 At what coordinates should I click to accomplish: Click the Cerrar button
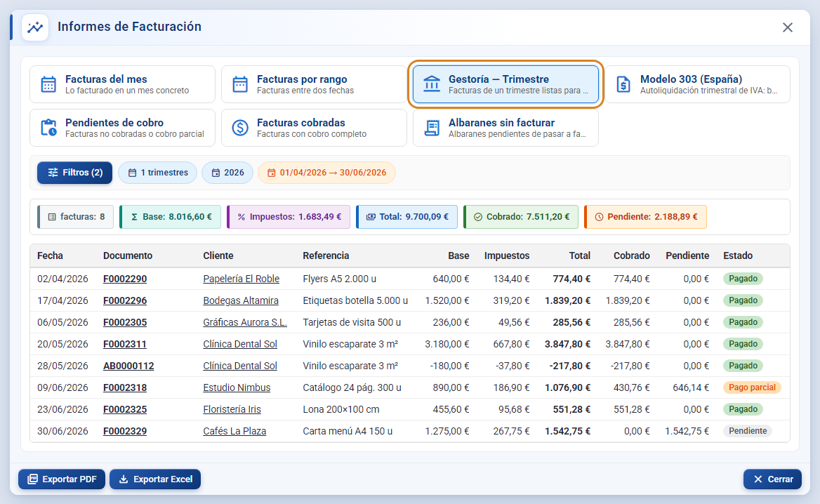click(x=772, y=479)
